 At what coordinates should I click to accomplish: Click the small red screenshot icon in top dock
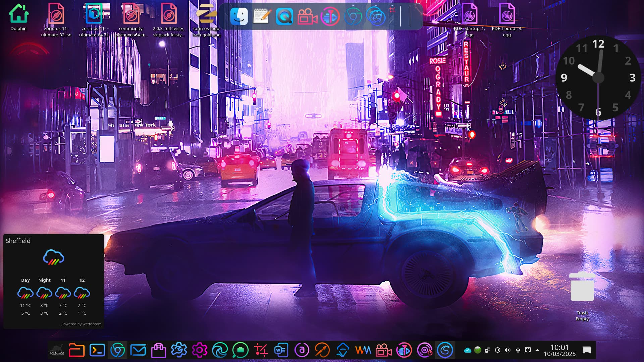[392, 10]
